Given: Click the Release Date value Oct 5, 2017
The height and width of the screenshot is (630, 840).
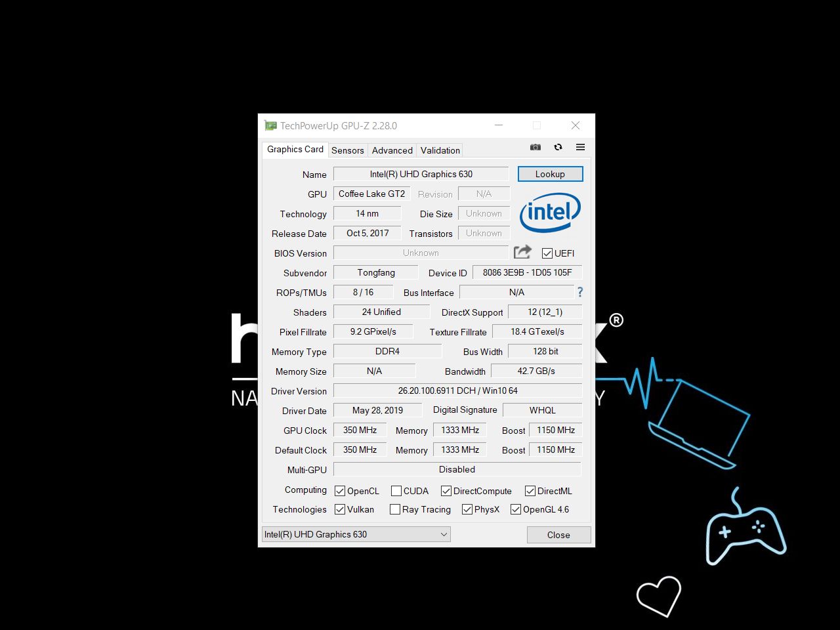Looking at the screenshot, I should coord(367,233).
